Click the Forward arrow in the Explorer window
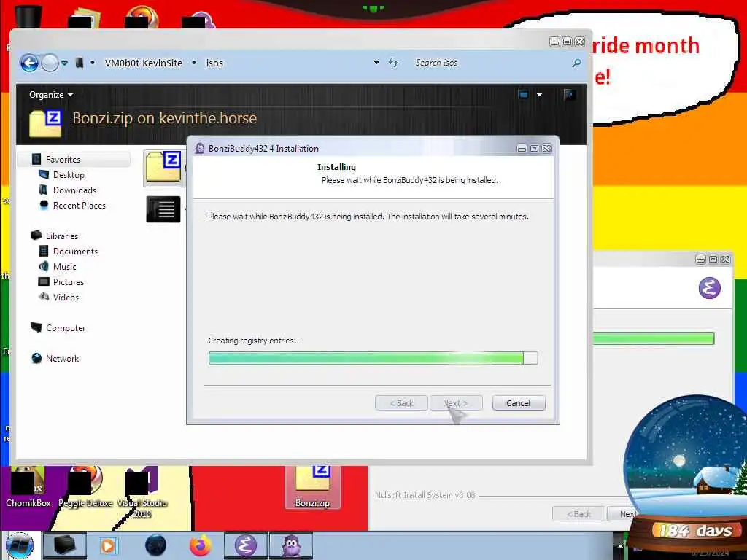 click(50, 63)
